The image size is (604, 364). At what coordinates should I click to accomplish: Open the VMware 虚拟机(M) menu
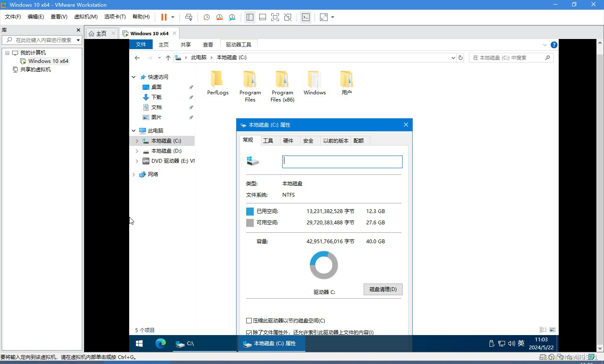(86, 17)
